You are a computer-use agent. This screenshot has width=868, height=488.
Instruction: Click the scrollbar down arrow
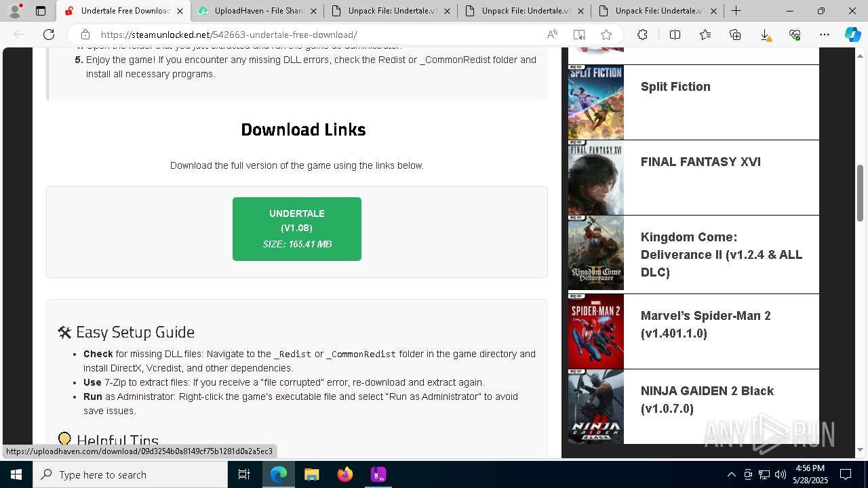pos(860,449)
